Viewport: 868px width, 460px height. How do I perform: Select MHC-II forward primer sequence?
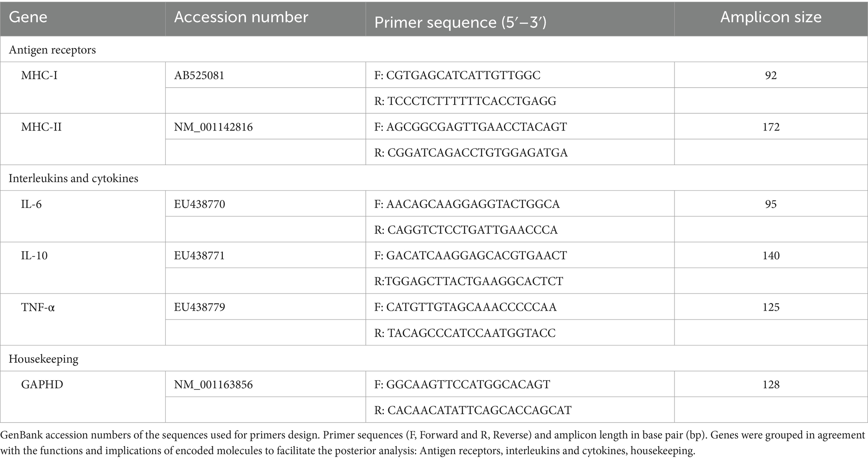tap(471, 127)
